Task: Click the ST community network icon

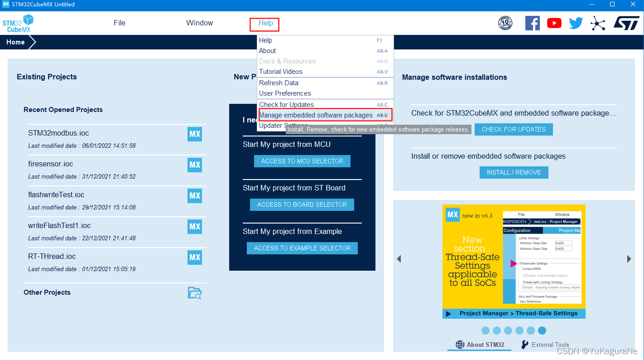Action: coord(598,23)
